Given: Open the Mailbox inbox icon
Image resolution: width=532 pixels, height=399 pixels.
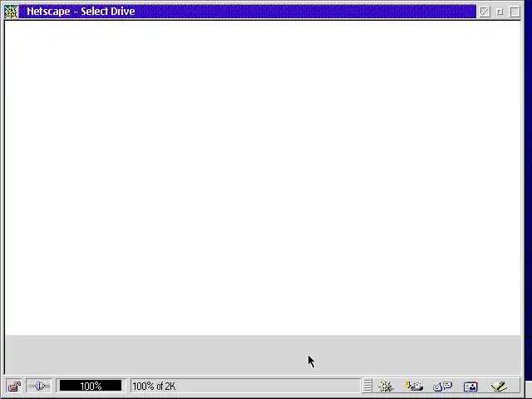Looking at the screenshot, I should coord(414,386).
